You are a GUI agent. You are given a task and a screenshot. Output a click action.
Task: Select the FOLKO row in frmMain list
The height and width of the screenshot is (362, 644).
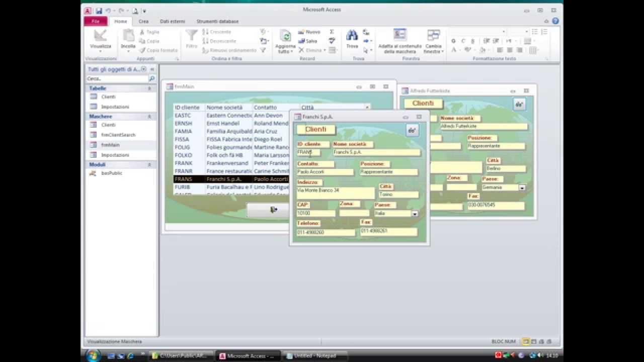(x=231, y=155)
